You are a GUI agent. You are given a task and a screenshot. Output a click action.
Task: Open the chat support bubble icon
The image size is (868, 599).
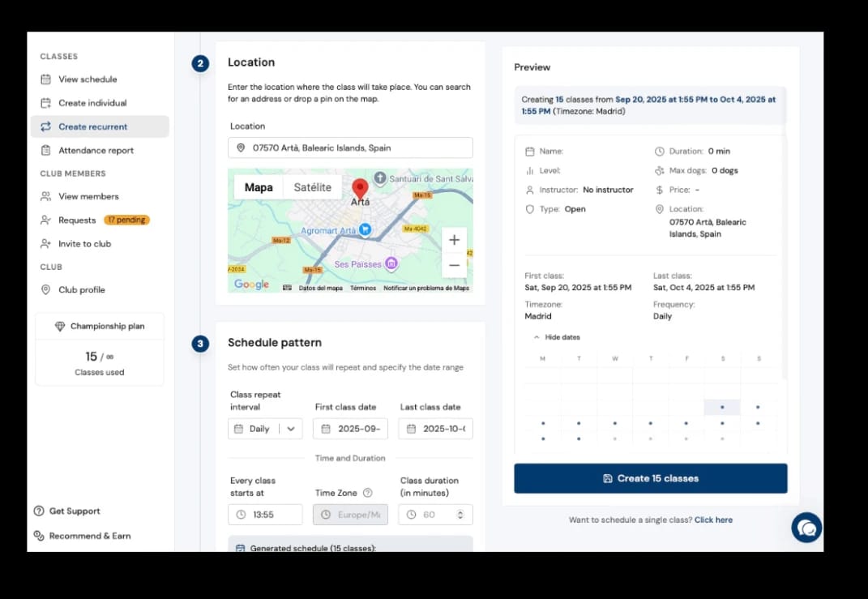click(x=806, y=528)
